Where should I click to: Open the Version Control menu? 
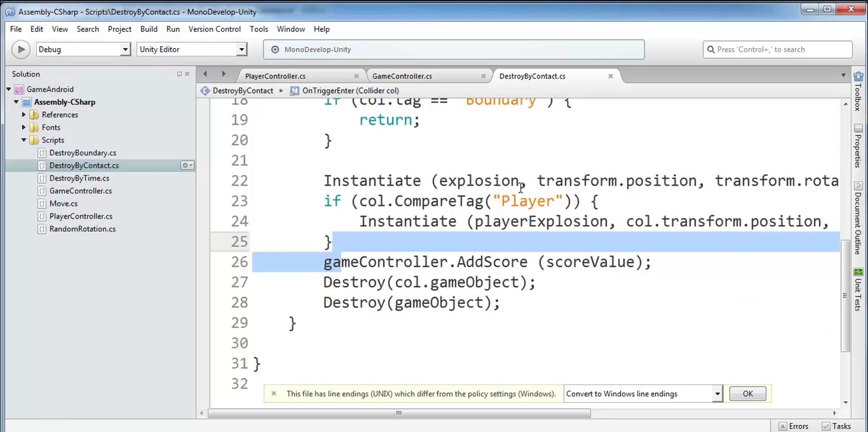click(214, 29)
